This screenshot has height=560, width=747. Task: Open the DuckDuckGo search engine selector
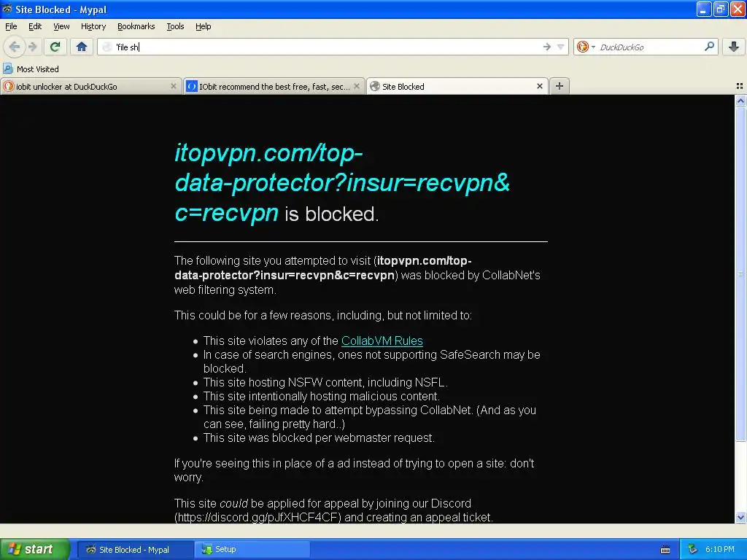pos(586,47)
